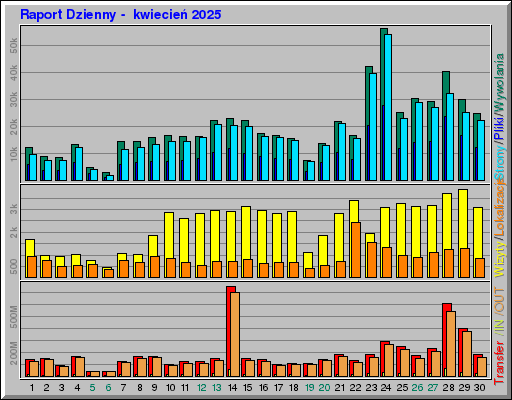512x400 pixels.
Task: Click the green day label "6"
Action: tap(108, 388)
